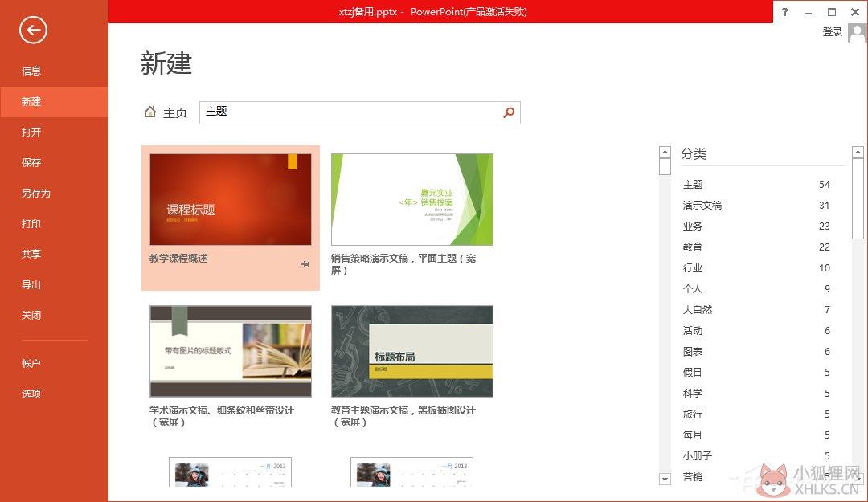
Task: Click the 登录 sign-in link
Action: pos(832,32)
